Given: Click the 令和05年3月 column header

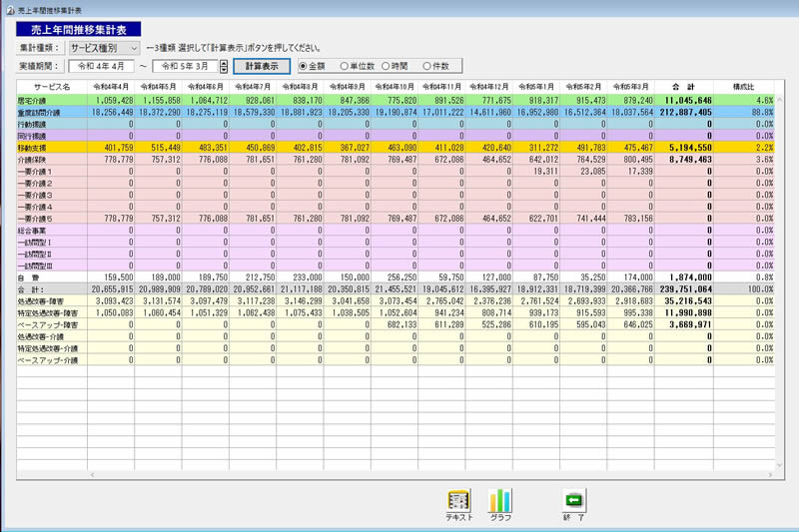Looking at the screenshot, I should click(631, 87).
